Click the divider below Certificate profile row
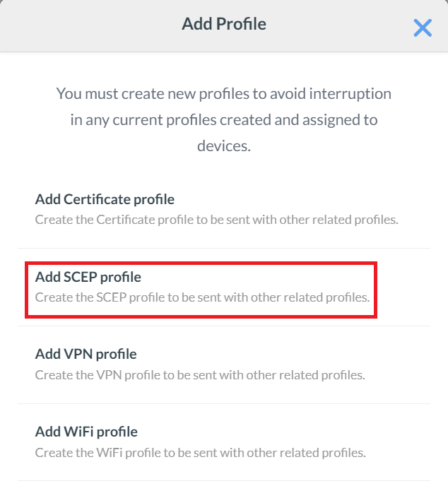 pos(223,248)
